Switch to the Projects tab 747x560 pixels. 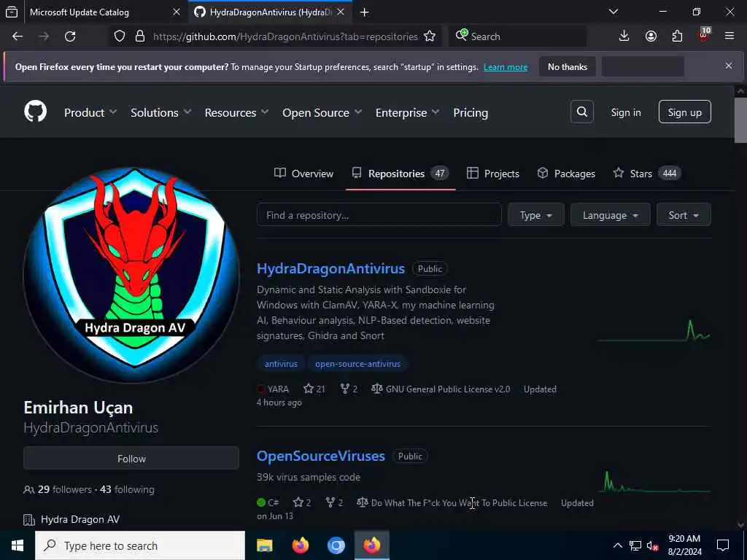point(493,174)
